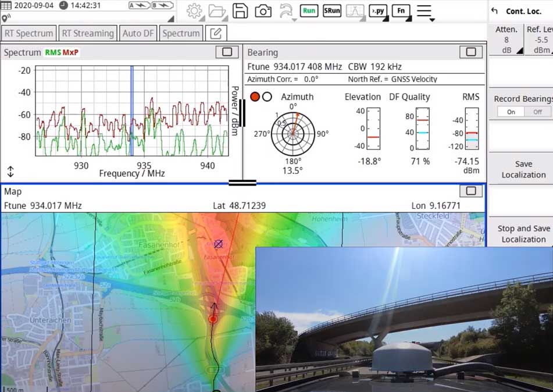This screenshot has height=392, width=553.
Task: Click the Fn function key icon
Action: [x=401, y=11]
